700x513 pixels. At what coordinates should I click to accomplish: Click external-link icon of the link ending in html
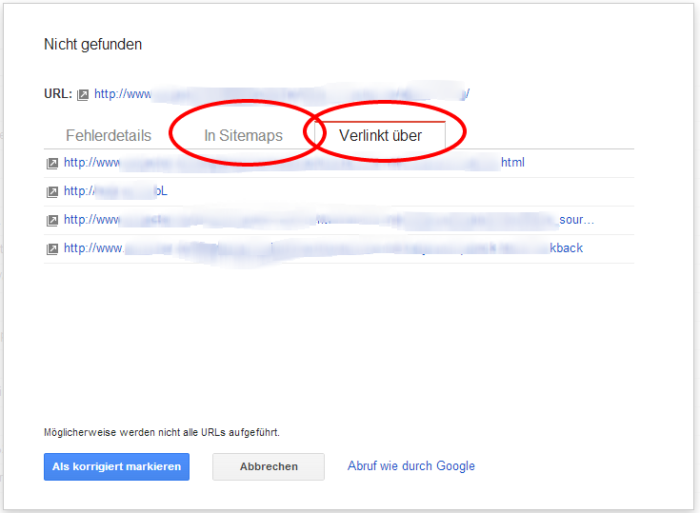click(x=52, y=163)
